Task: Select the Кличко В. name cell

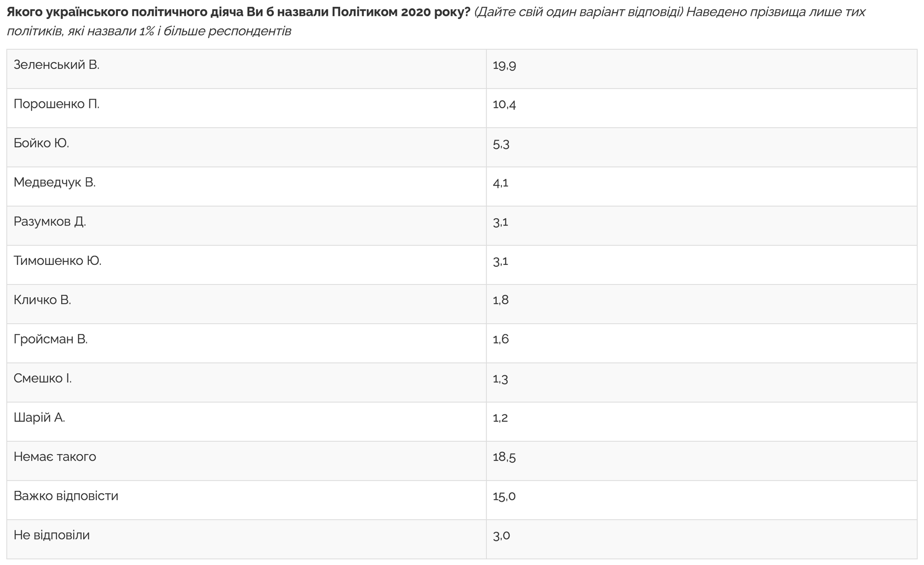Action: 42,300
